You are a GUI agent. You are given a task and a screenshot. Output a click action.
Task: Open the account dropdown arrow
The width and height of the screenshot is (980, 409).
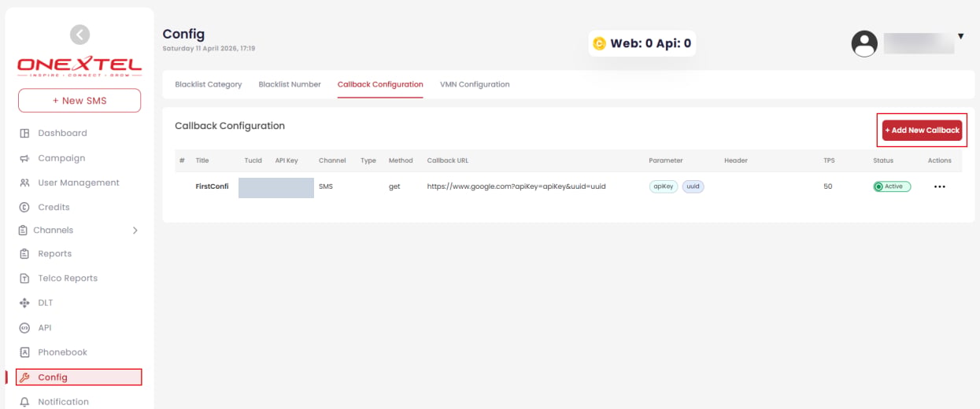(x=960, y=36)
